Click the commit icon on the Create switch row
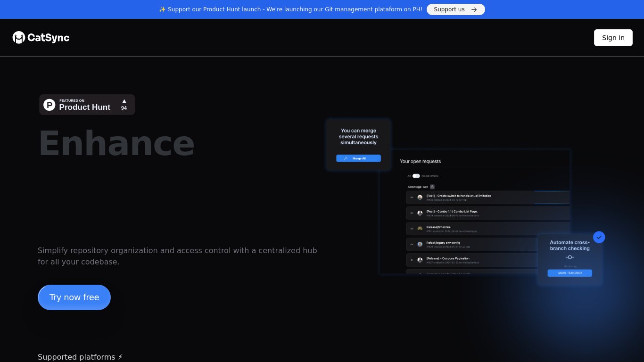644x362 pixels. coord(412,197)
